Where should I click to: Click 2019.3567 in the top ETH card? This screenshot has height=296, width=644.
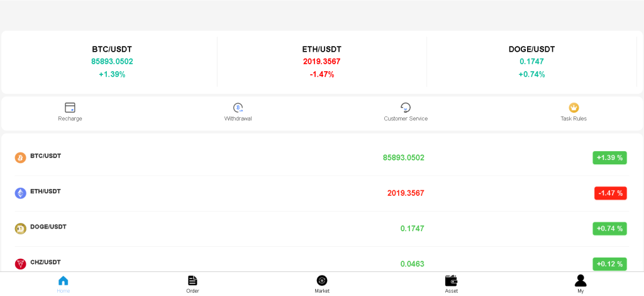point(322,62)
